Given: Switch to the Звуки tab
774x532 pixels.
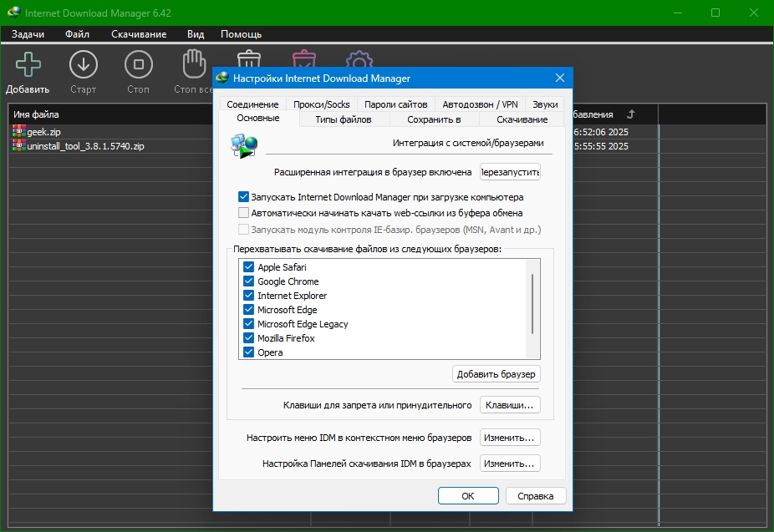Looking at the screenshot, I should (545, 104).
